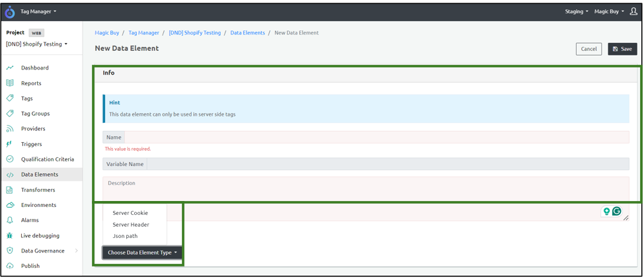Expand the [DND] Shopify Testing project selector
This screenshot has height=279, width=644.
(x=37, y=44)
